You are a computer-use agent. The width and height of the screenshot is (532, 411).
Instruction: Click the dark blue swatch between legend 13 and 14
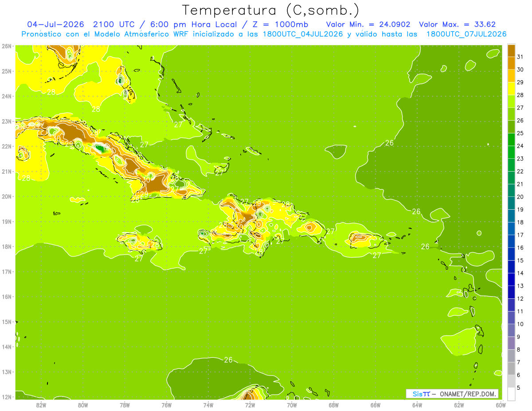coord(511,279)
